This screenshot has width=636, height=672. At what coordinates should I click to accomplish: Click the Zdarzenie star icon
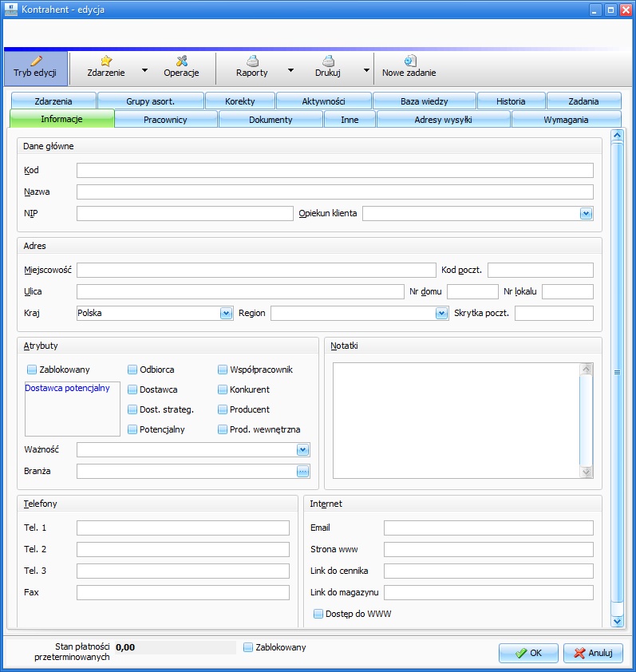click(x=106, y=61)
